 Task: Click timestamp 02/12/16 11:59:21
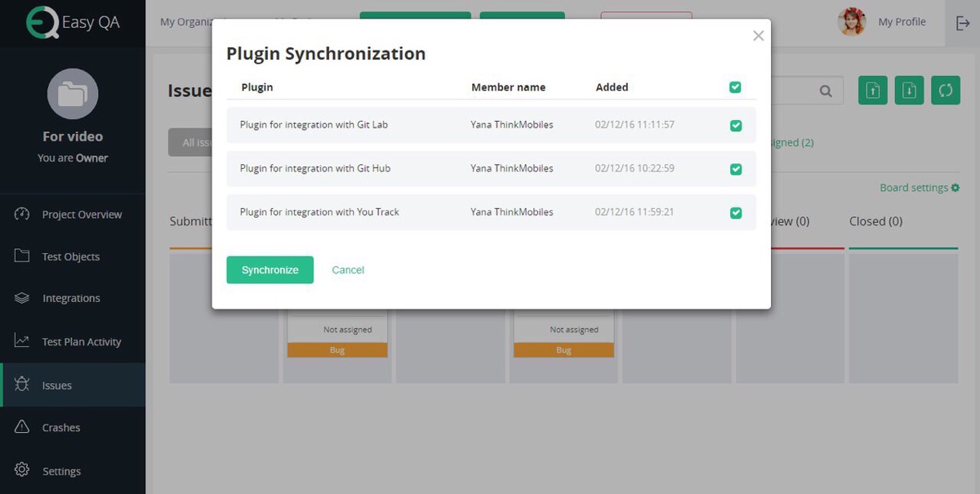pyautogui.click(x=635, y=211)
